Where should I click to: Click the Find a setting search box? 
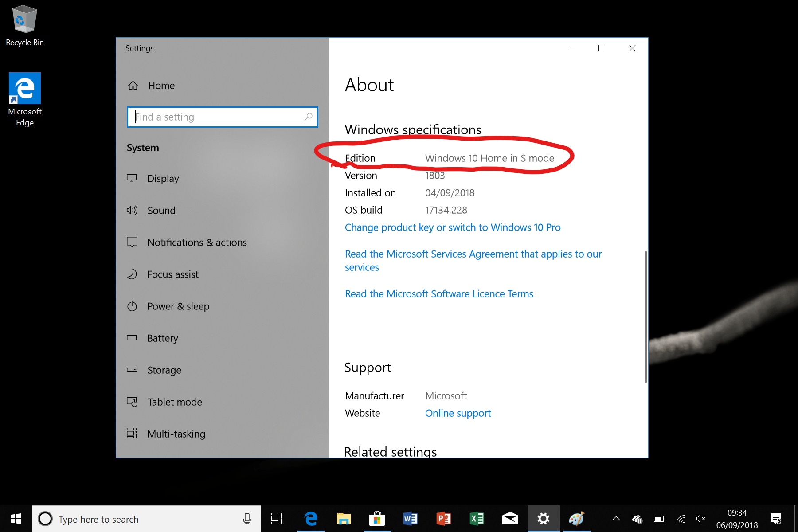(x=223, y=117)
